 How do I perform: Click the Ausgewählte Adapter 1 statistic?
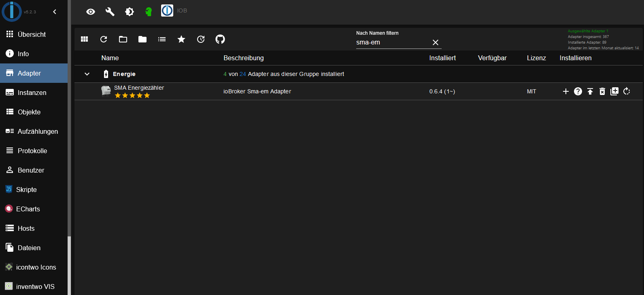588,31
